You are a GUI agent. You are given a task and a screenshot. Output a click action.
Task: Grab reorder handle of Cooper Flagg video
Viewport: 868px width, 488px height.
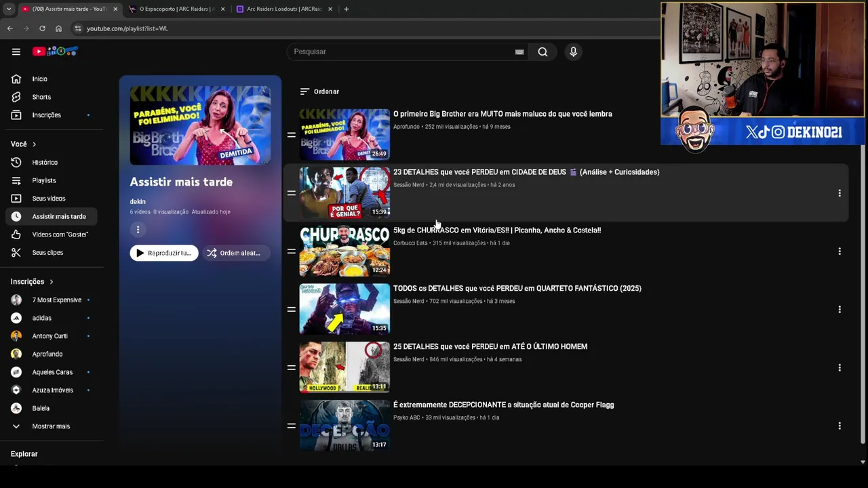[x=292, y=426]
